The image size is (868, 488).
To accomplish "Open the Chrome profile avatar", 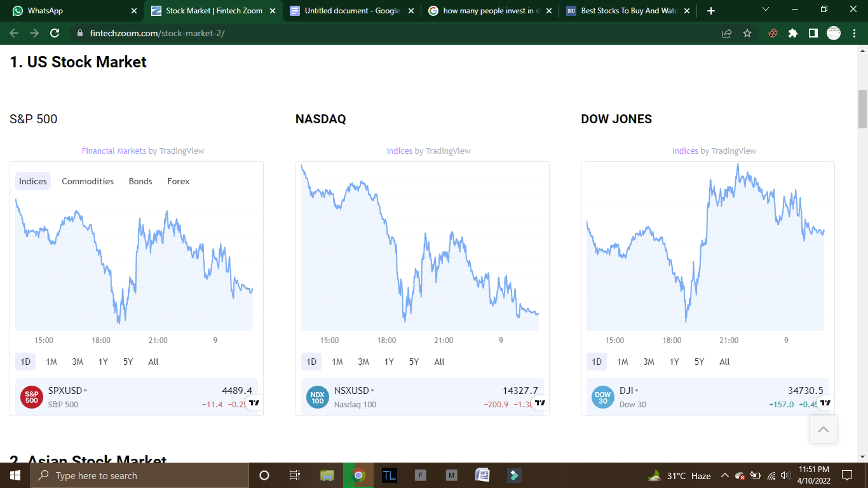I will [x=834, y=33].
